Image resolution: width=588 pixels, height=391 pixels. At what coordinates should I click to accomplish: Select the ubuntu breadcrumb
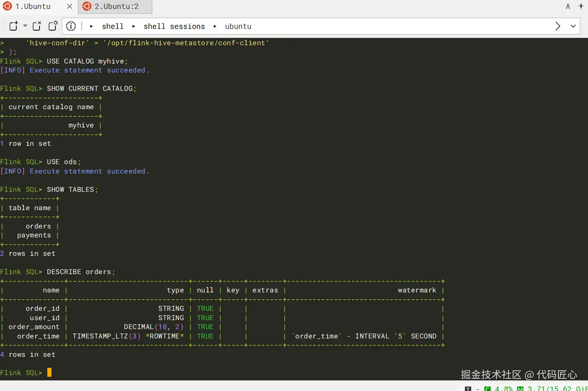tap(238, 26)
